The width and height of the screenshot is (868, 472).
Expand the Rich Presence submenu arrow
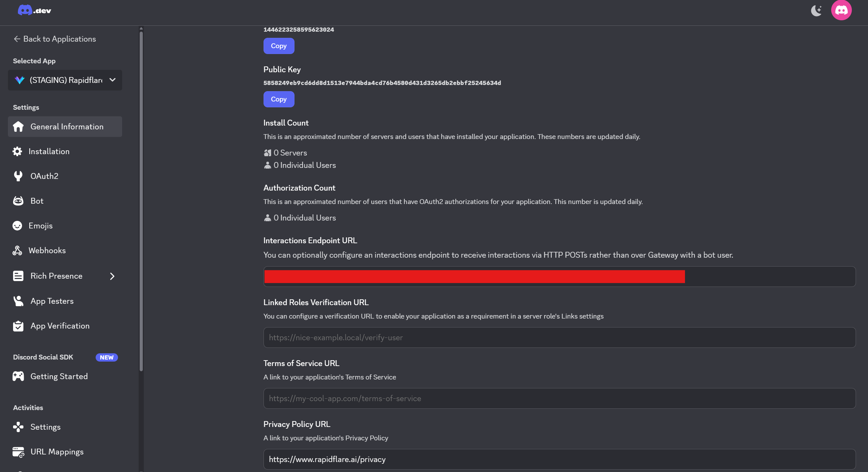(112, 276)
